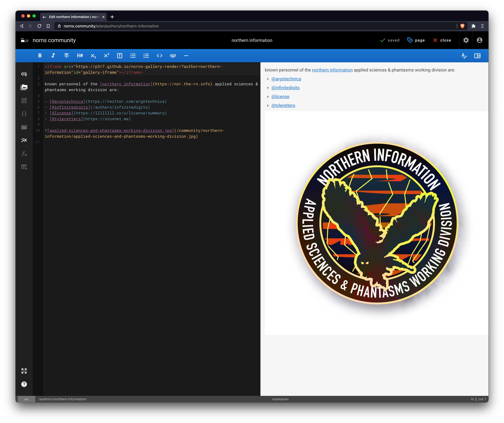The width and height of the screenshot is (504, 423).
Task: Click the patch image in preview
Action: click(377, 223)
